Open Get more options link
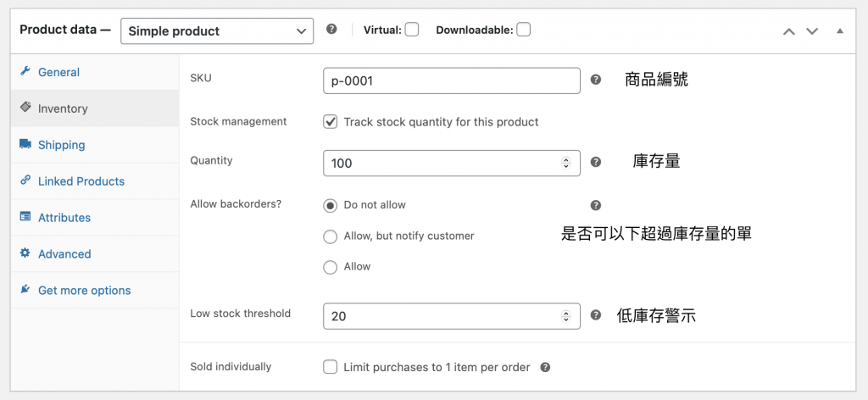868x400 pixels. (84, 291)
